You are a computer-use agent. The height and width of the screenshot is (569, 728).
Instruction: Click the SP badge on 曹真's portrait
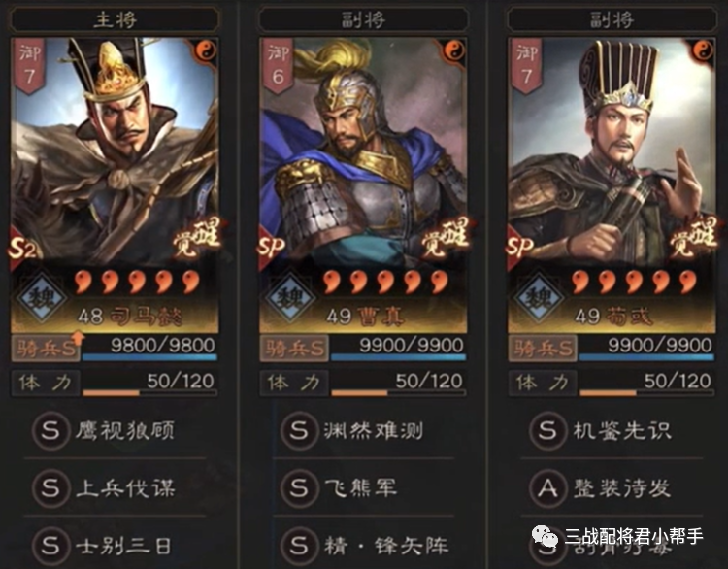click(x=271, y=248)
